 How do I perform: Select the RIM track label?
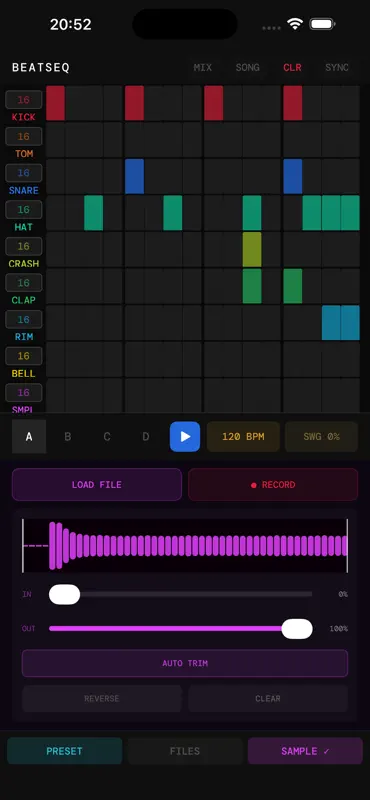coord(23,337)
